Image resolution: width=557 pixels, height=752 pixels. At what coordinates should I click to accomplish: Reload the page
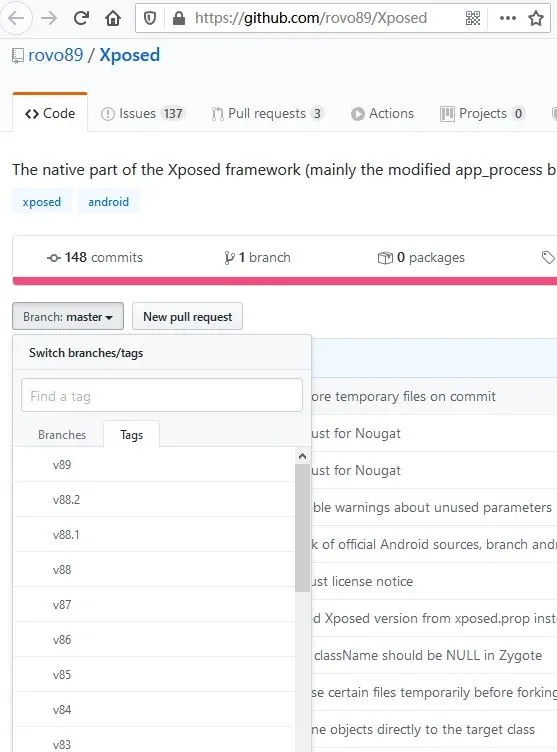point(81,18)
